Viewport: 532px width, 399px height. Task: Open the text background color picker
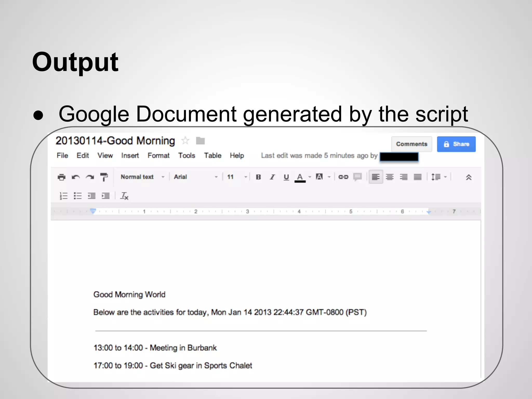pyautogui.click(x=319, y=177)
